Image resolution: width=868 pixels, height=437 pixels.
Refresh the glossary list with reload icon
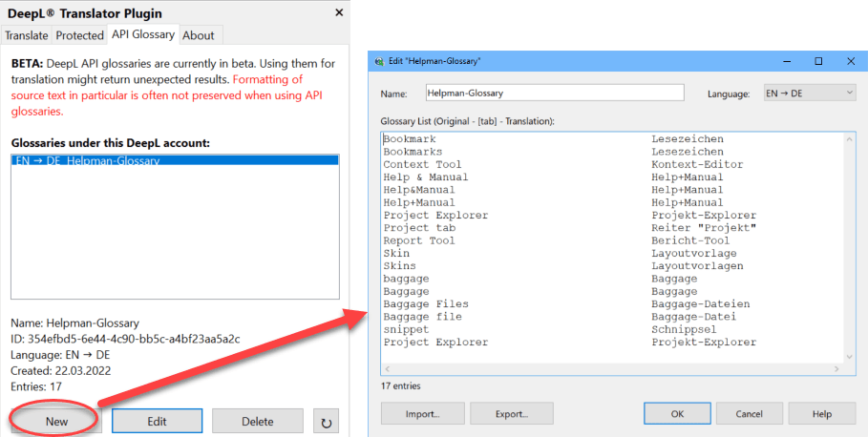326,422
